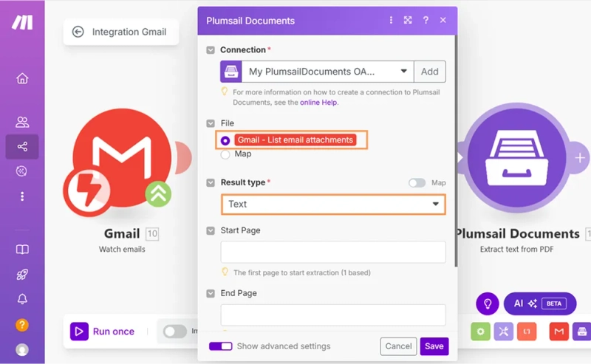Viewport: 591px width, 364px height.
Task: Click the Extract text from PDF label
Action: tap(516, 250)
